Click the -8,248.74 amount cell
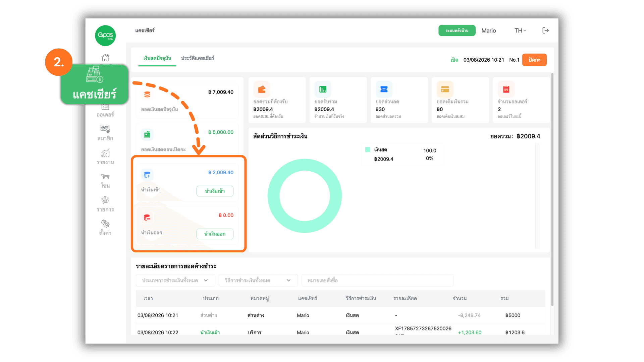This screenshot has width=644, height=362. click(x=469, y=315)
